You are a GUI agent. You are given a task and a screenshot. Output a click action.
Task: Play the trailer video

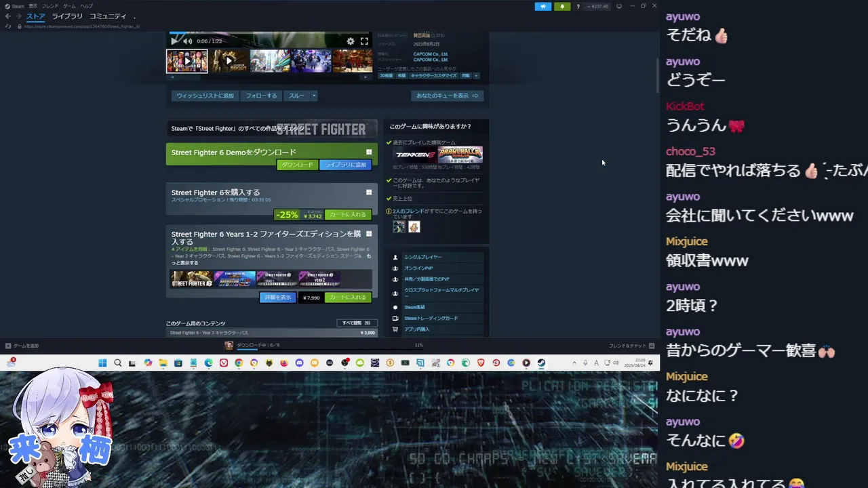(175, 41)
